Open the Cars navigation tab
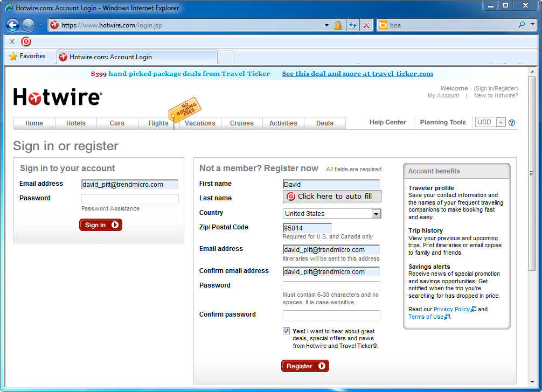Screen dimensions: 542x392 pyautogui.click(x=117, y=123)
